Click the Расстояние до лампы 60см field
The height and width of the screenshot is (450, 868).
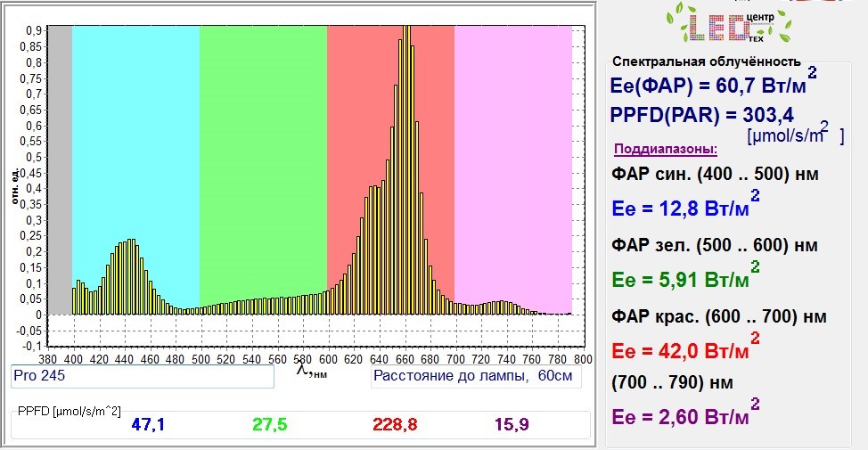coord(476,376)
